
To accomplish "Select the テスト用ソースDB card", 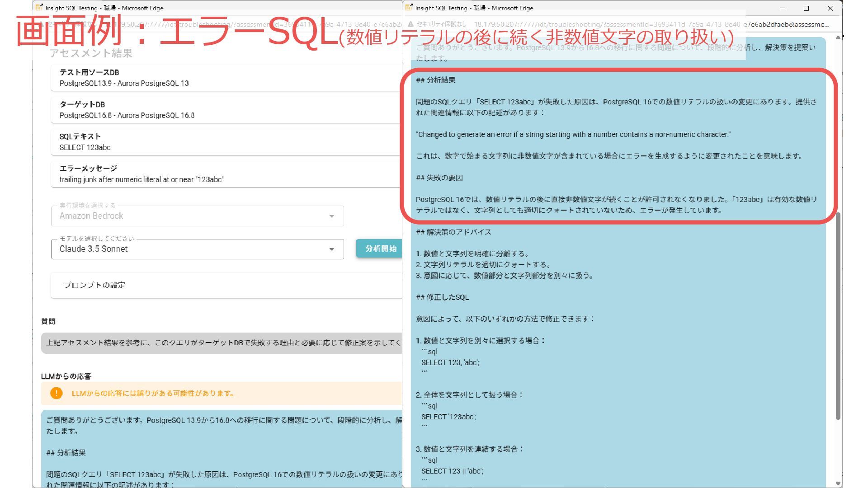I will (226, 78).
